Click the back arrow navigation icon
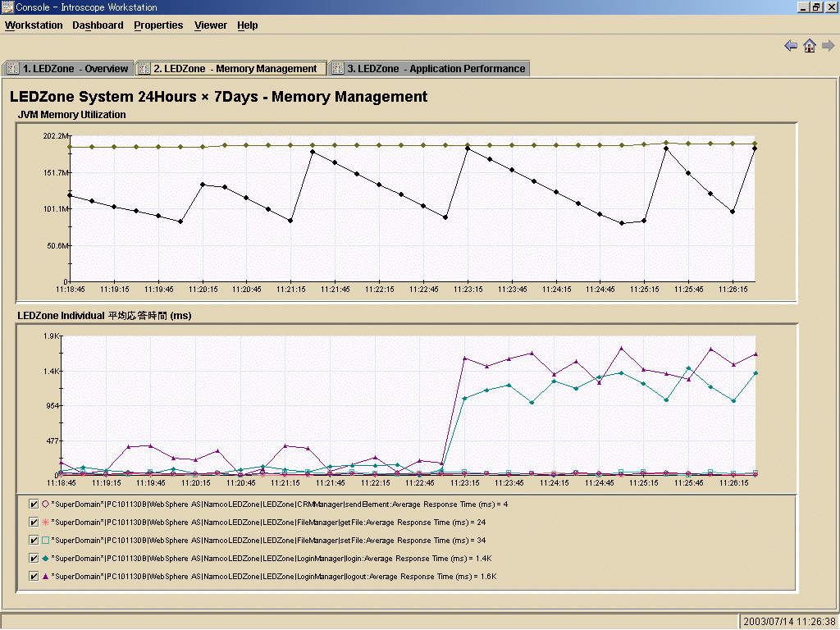 (x=791, y=46)
